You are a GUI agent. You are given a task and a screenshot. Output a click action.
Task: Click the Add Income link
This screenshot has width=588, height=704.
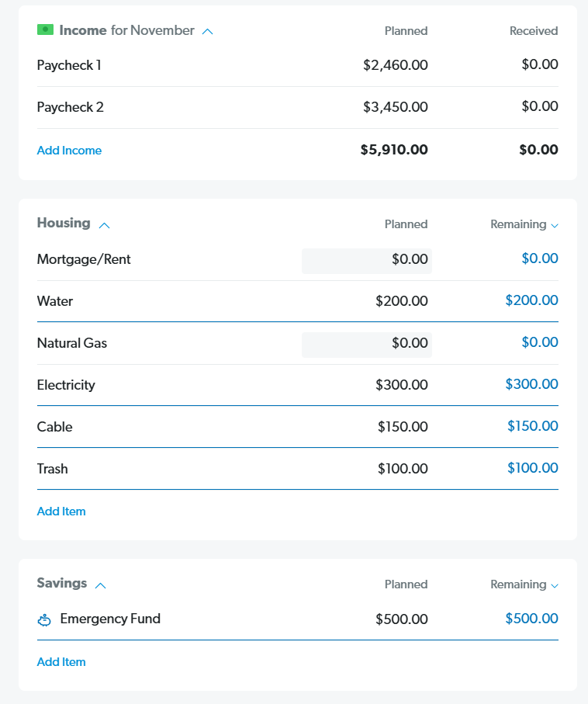pyautogui.click(x=69, y=151)
